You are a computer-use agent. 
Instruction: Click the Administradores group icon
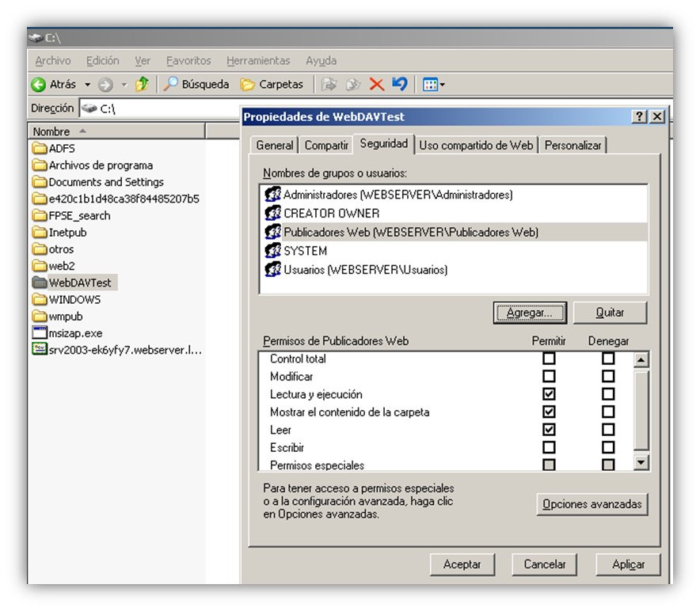pos(272,194)
